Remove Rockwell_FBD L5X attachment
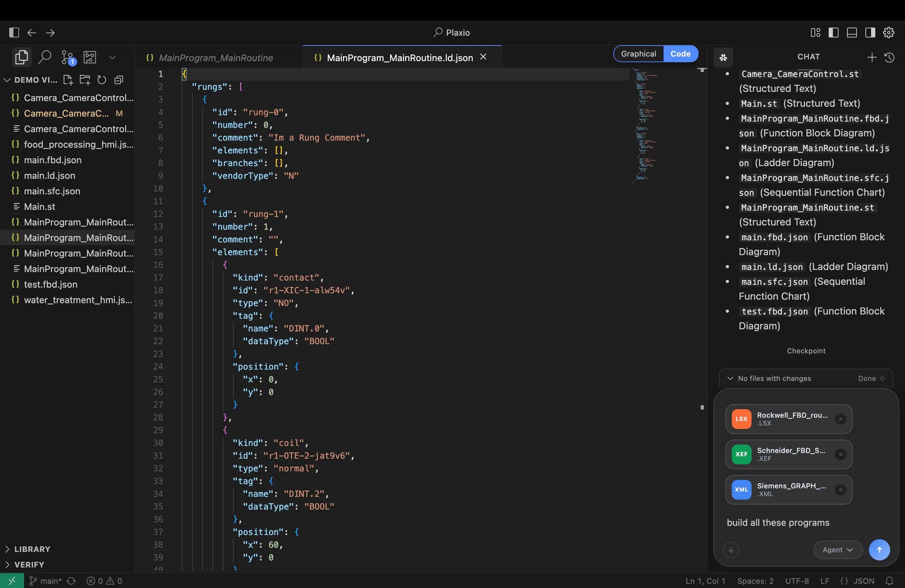The width and height of the screenshot is (905, 588). [840, 419]
